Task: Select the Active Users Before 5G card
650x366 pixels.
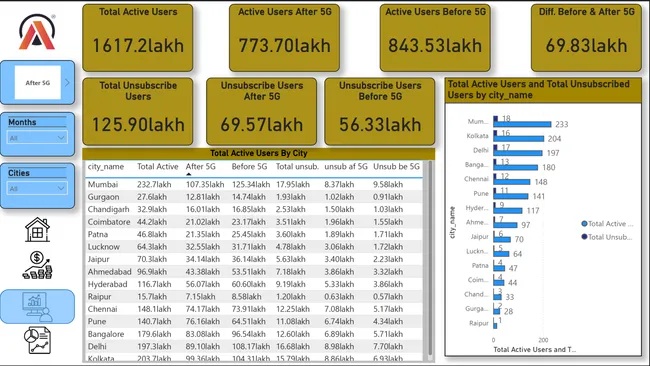Action: tap(435, 38)
